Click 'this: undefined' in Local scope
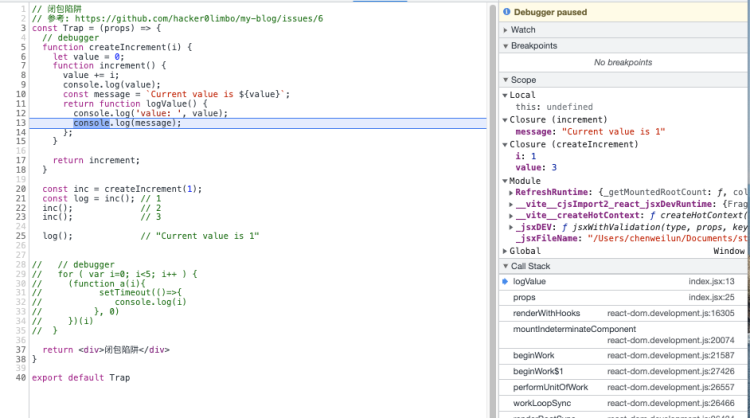This screenshot has height=418, width=750. point(554,107)
